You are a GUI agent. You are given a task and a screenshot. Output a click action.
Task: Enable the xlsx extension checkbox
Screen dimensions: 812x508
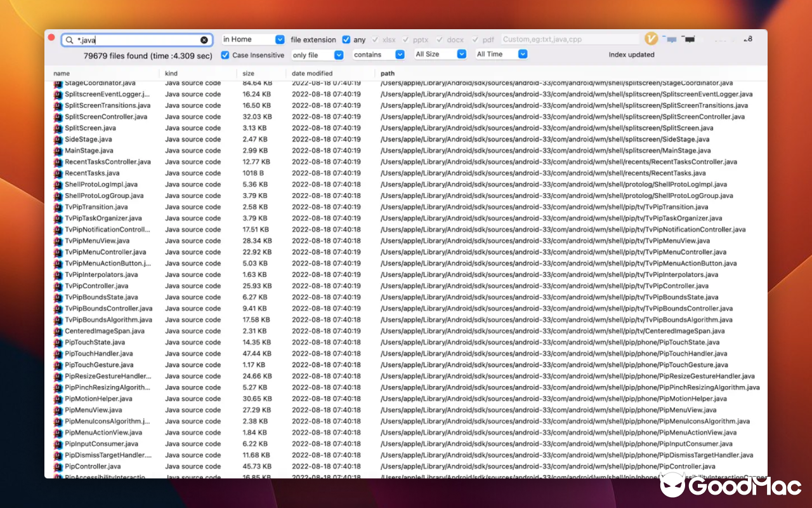pyautogui.click(x=376, y=39)
